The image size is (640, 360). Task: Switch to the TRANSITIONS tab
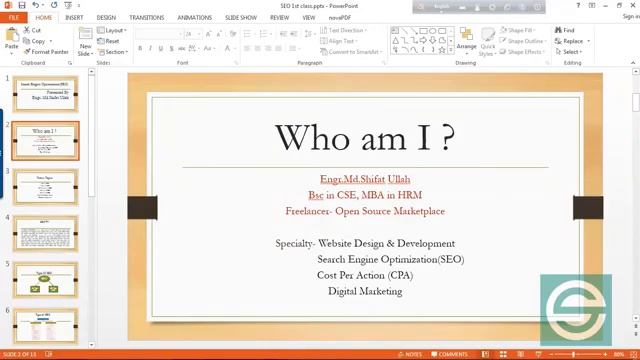[147, 18]
